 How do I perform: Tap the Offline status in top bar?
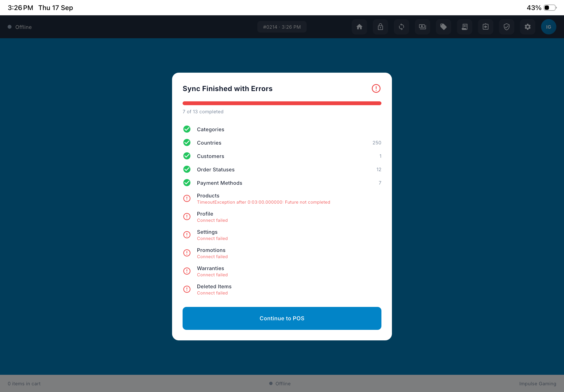(20, 27)
